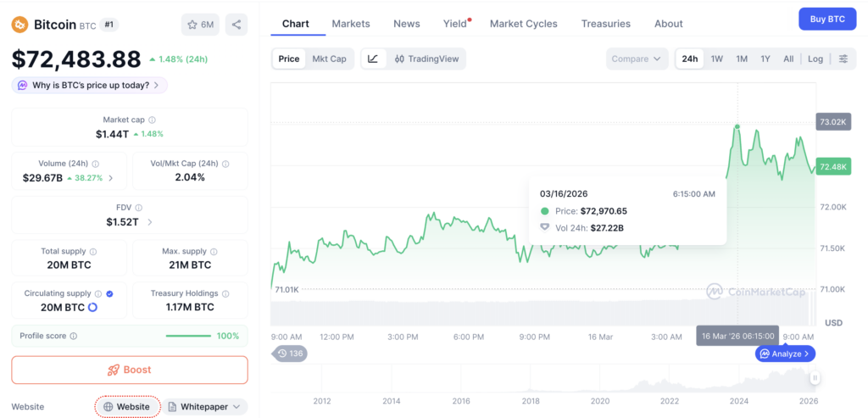Click the $72,483.88 price text
Viewport: 868px width, 418px height.
coord(76,59)
